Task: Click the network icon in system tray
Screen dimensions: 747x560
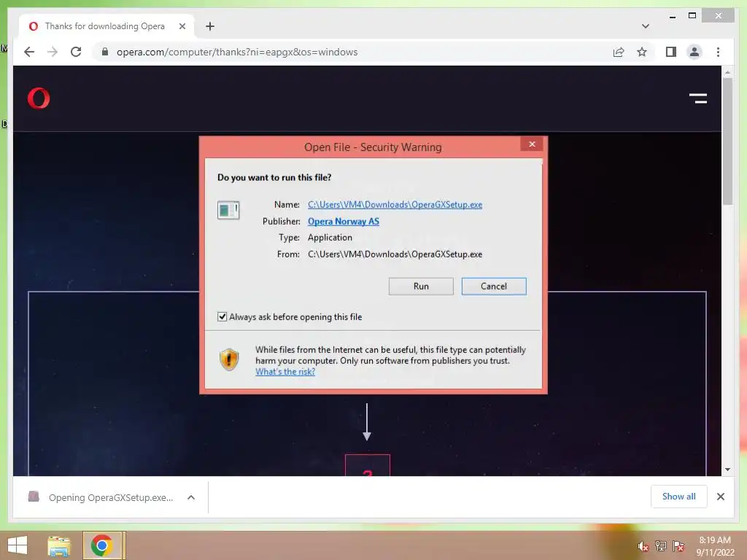Action: pos(660,546)
